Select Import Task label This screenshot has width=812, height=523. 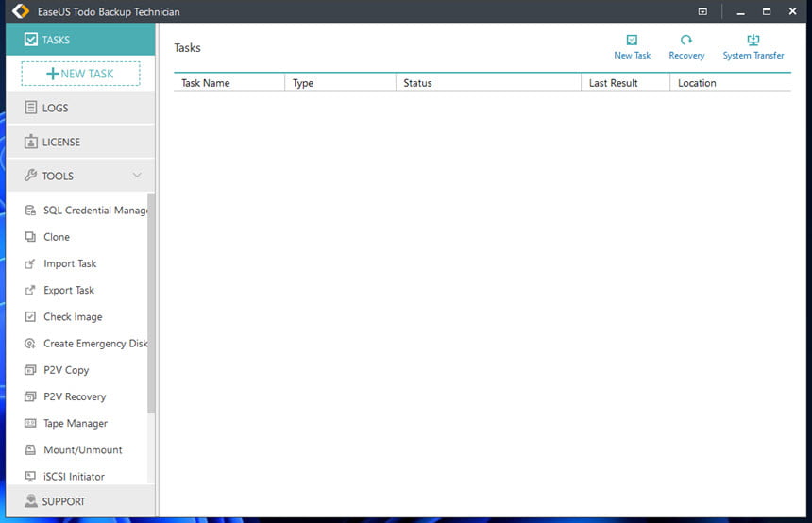[70, 263]
